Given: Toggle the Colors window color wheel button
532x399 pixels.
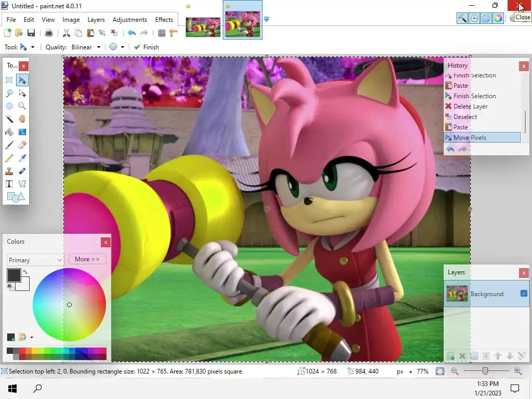Looking at the screenshot, I should point(498,18).
